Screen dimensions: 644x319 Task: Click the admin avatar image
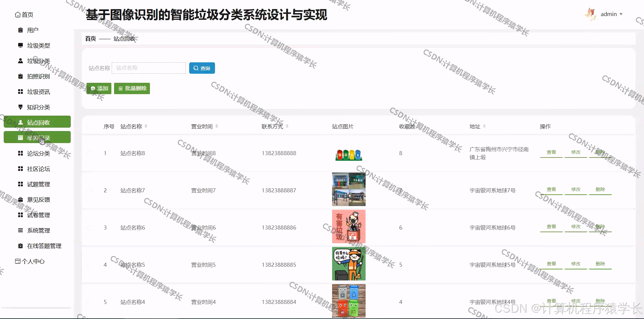(x=591, y=14)
